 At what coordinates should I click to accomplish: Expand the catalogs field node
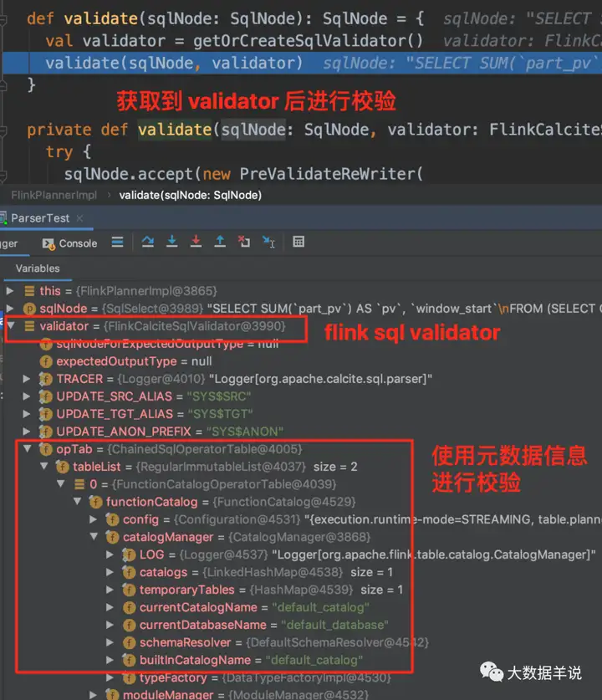tap(110, 572)
